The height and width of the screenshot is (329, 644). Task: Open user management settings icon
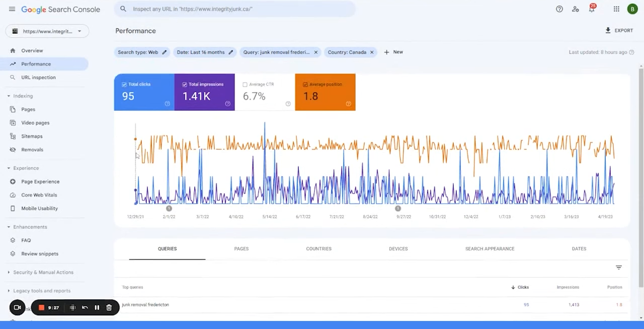click(576, 9)
